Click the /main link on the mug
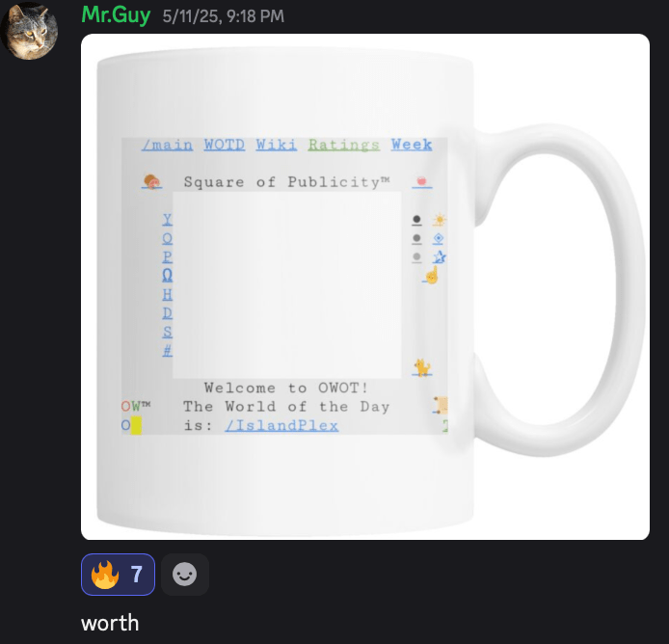 (x=168, y=145)
